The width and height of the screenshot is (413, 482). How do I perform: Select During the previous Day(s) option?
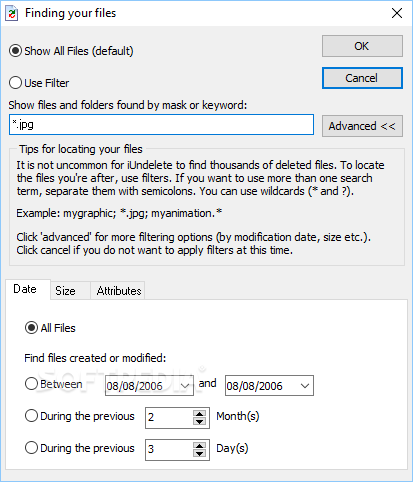tap(80, 448)
